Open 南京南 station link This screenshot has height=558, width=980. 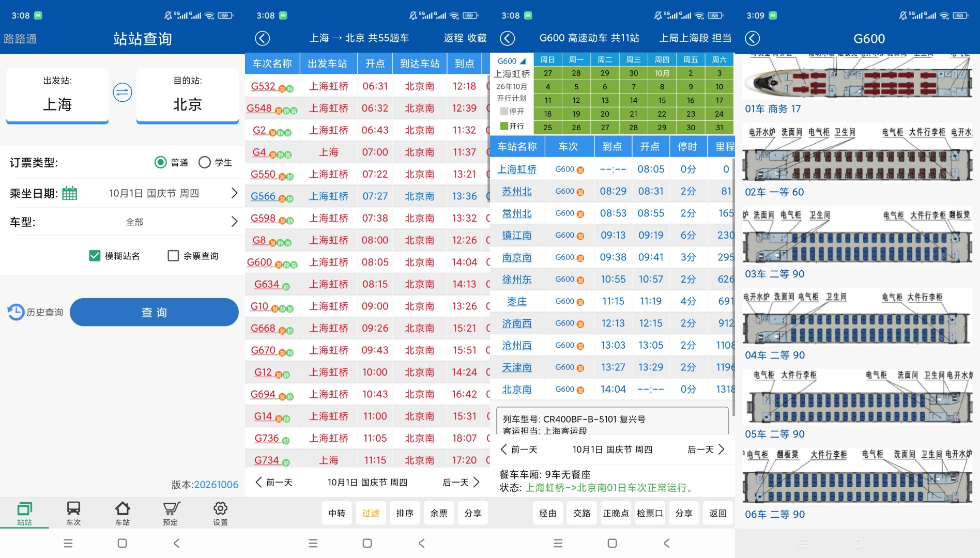(x=517, y=257)
